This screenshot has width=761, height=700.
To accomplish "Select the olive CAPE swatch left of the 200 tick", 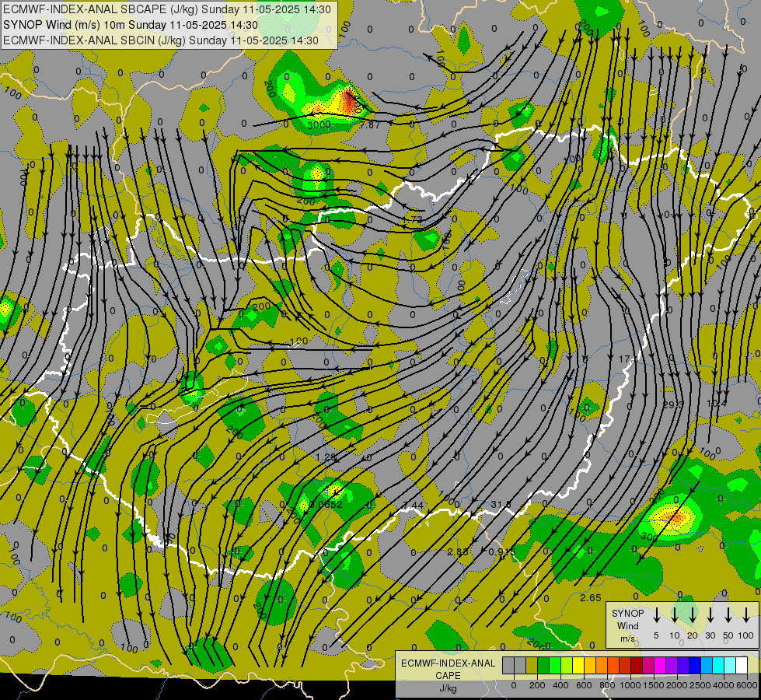I will (x=532, y=665).
